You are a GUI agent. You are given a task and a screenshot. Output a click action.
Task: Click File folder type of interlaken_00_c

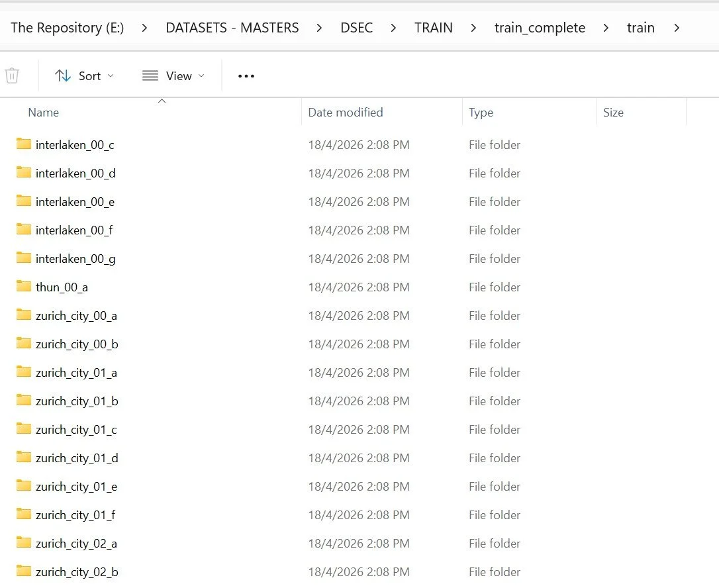click(x=495, y=145)
